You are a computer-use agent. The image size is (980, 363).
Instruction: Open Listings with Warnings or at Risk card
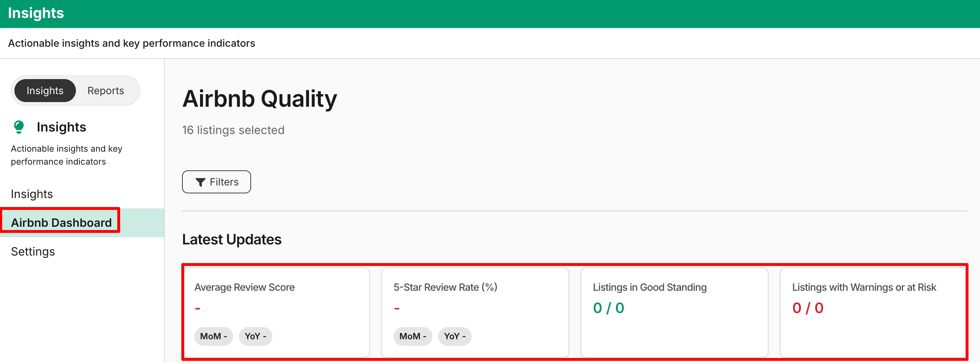click(x=874, y=312)
